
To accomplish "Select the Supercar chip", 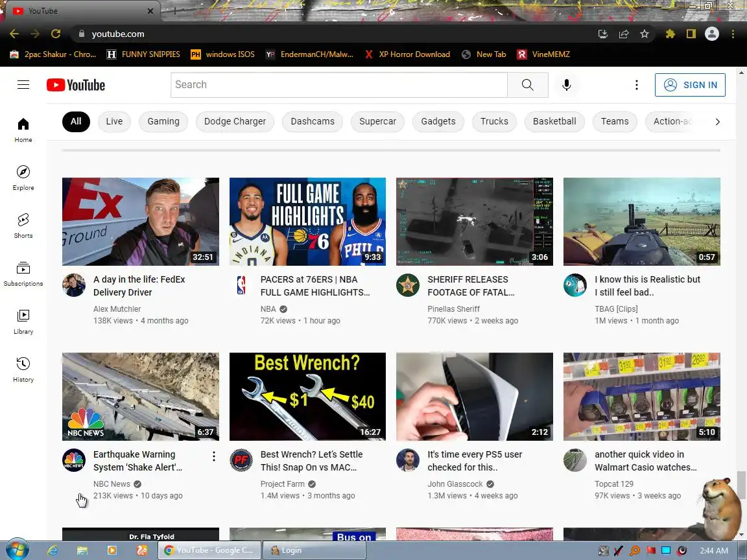I will [378, 121].
